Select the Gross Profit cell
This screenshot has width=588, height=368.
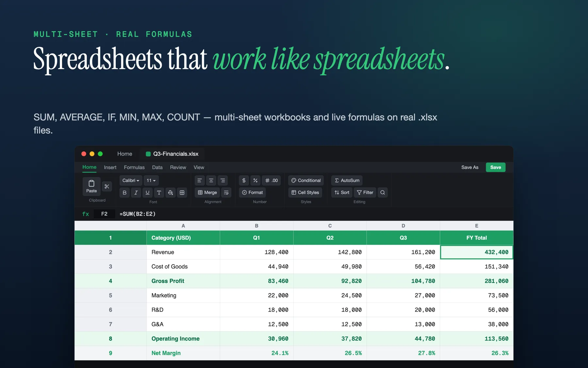click(x=183, y=281)
